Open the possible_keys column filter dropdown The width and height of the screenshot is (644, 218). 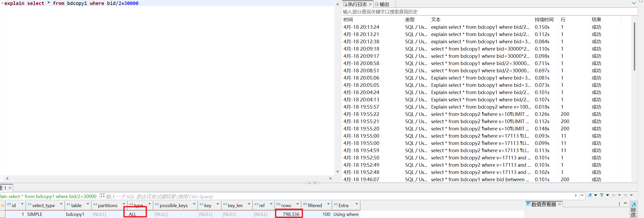pyautogui.click(x=194, y=204)
